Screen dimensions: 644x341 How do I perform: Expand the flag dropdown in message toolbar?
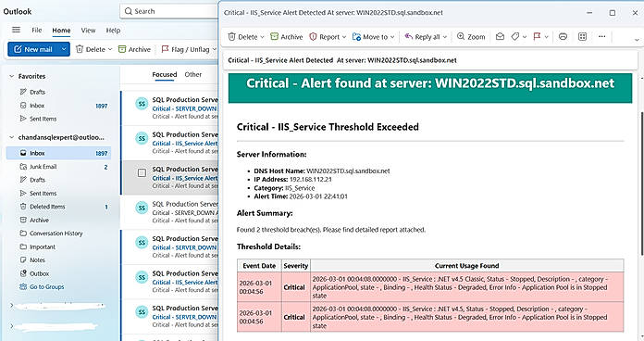coord(546,37)
